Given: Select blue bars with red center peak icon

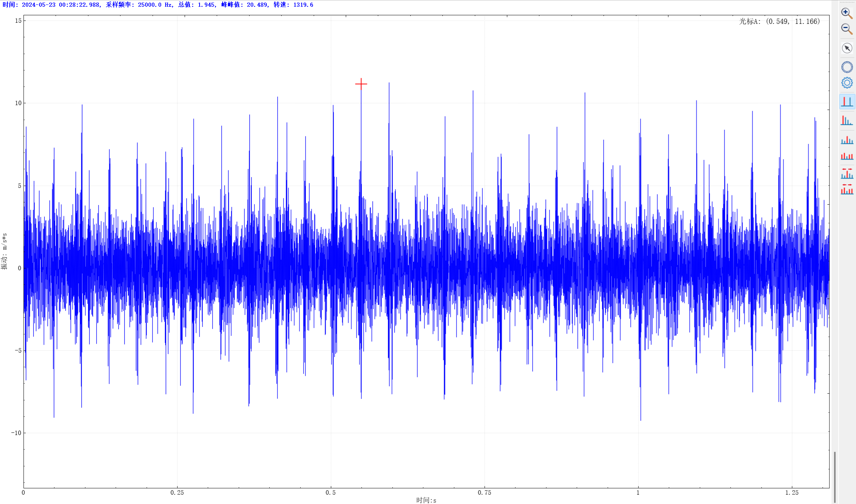Looking at the screenshot, I should tap(847, 140).
